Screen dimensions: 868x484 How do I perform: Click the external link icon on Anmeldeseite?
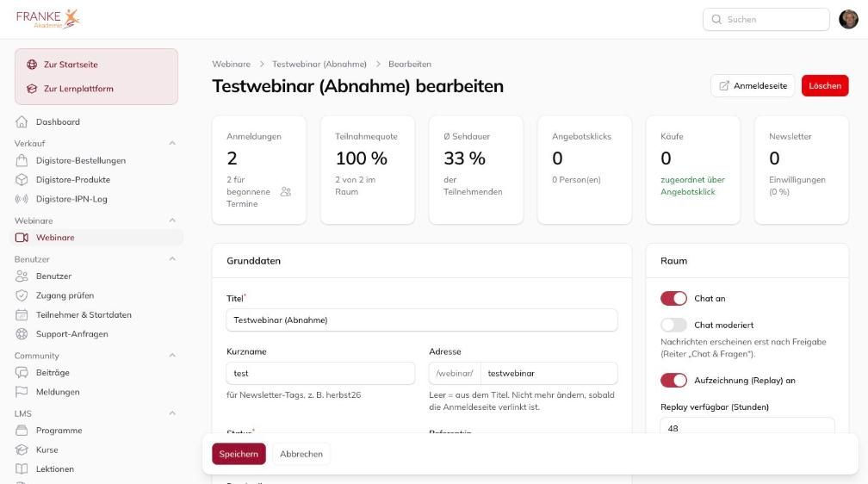pos(724,86)
